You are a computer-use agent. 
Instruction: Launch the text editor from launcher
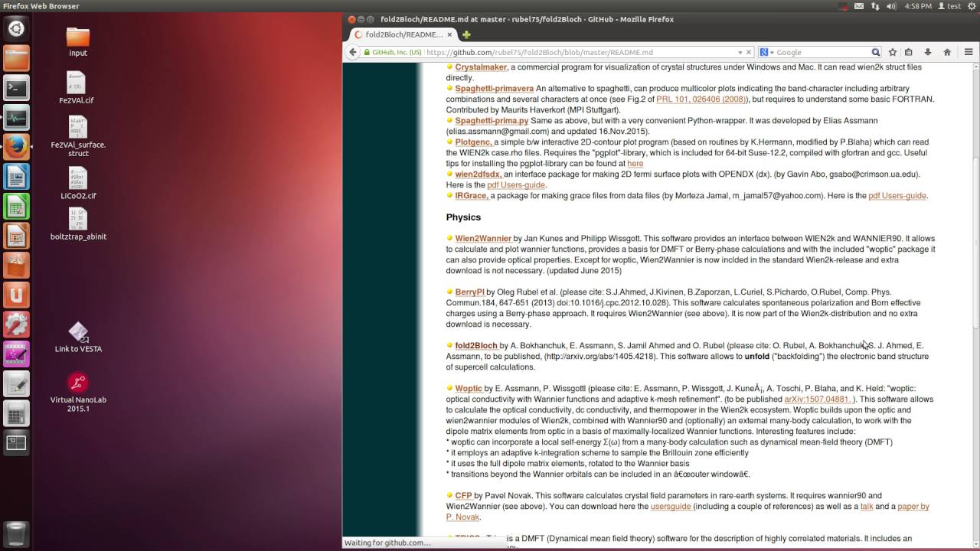(16, 383)
